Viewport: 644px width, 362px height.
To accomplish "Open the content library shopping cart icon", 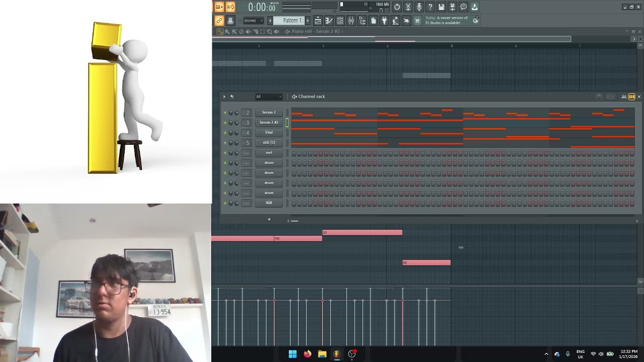I will tap(417, 21).
